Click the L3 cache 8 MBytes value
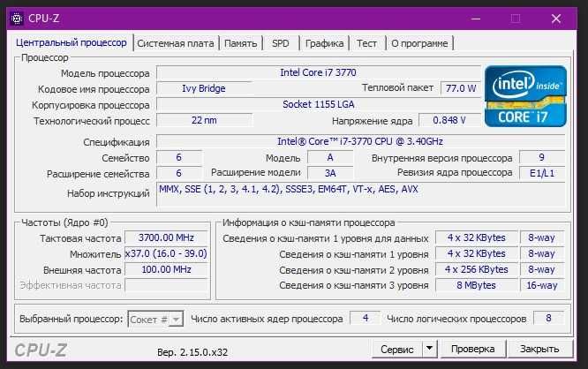The width and height of the screenshot is (588, 369). 476,285
